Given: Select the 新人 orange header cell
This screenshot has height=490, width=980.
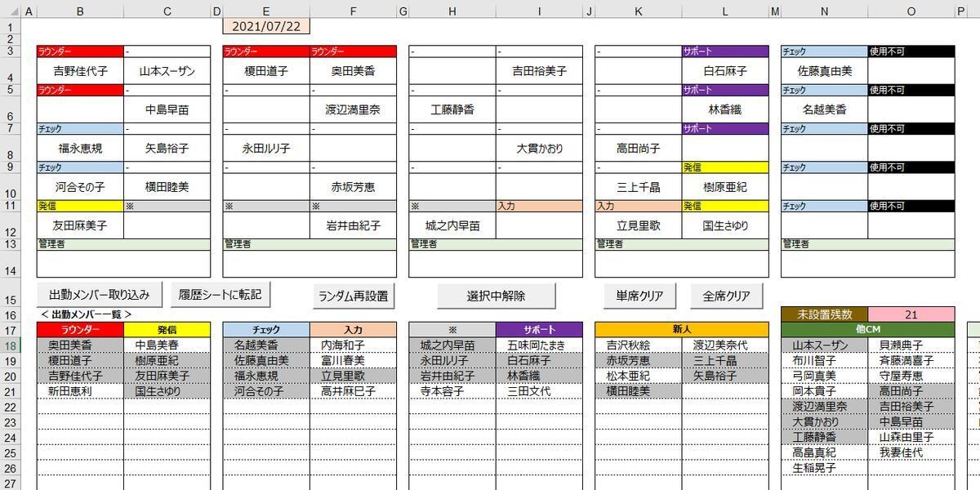Looking at the screenshot, I should pos(682,330).
